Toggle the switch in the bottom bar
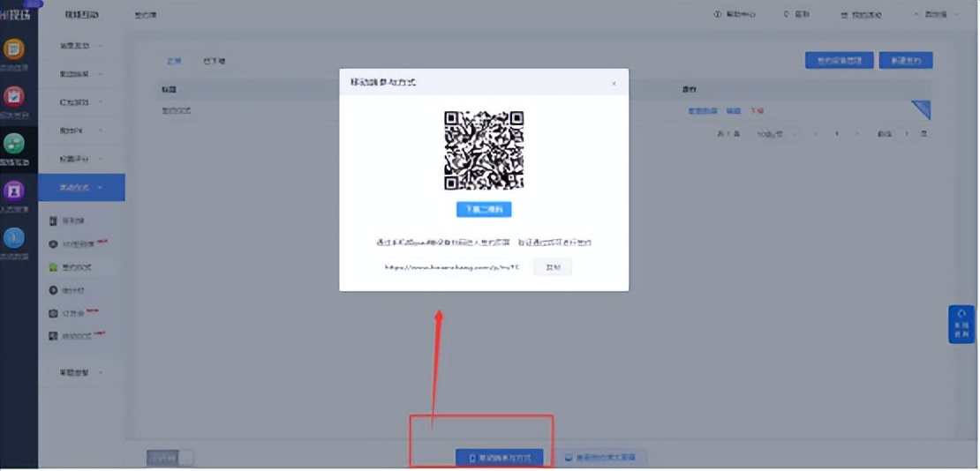The height and width of the screenshot is (471, 980). coord(170,457)
